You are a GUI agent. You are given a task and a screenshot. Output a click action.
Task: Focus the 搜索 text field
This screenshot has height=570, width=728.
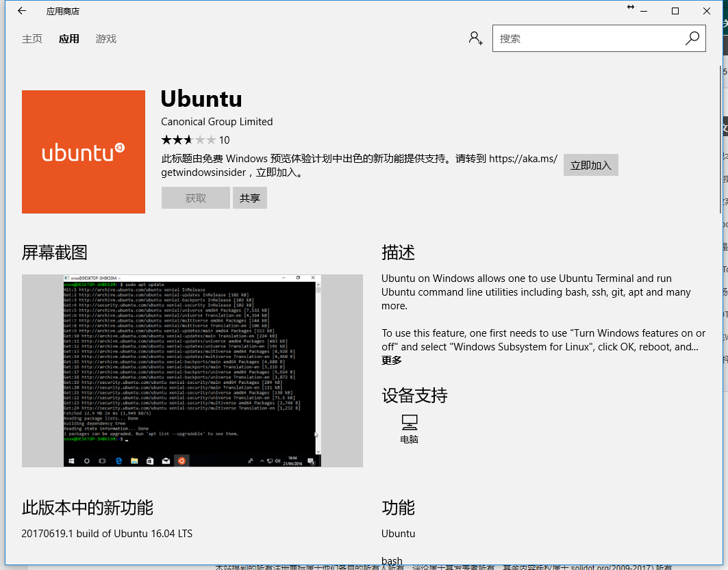click(589, 39)
